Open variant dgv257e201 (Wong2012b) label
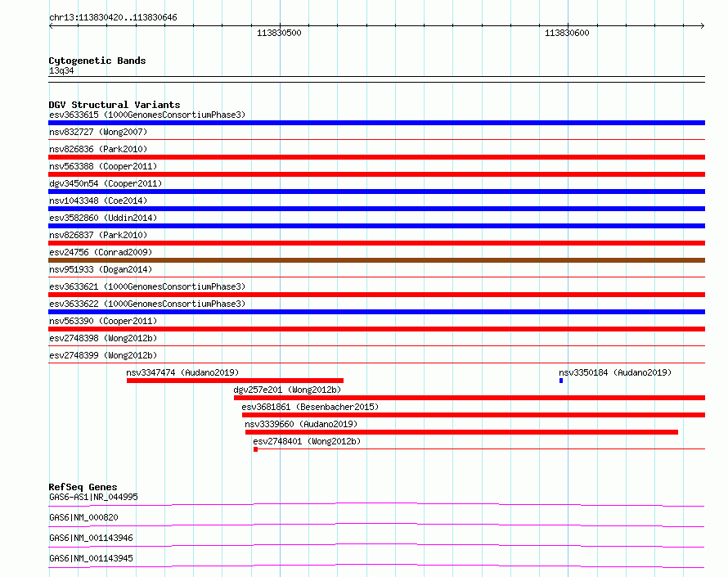The image size is (728, 577). pyautogui.click(x=287, y=390)
